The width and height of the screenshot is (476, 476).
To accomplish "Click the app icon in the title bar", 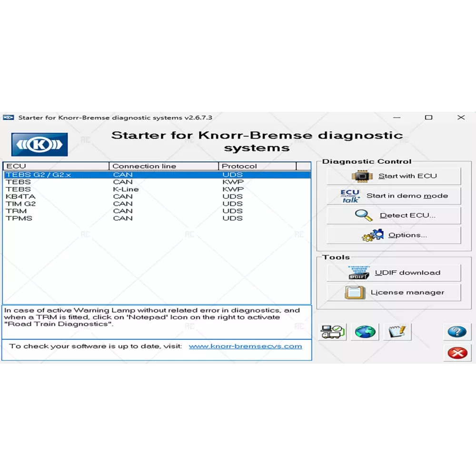I will click(x=9, y=118).
